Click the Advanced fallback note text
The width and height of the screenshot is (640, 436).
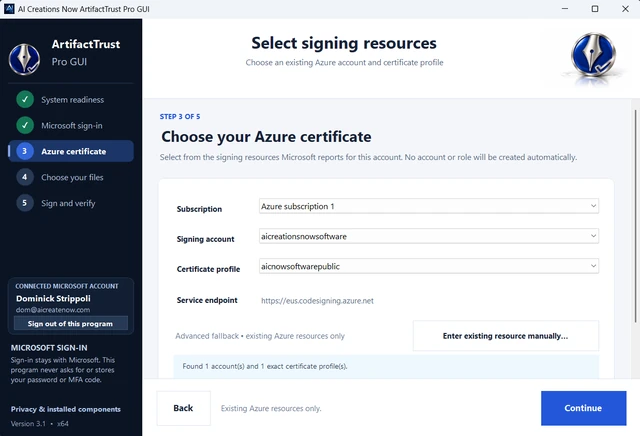pos(260,336)
